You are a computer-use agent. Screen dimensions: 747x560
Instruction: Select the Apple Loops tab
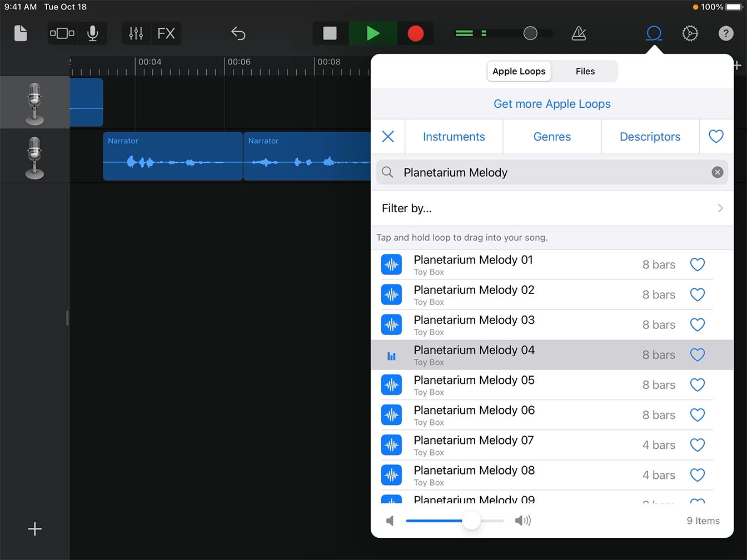point(519,71)
